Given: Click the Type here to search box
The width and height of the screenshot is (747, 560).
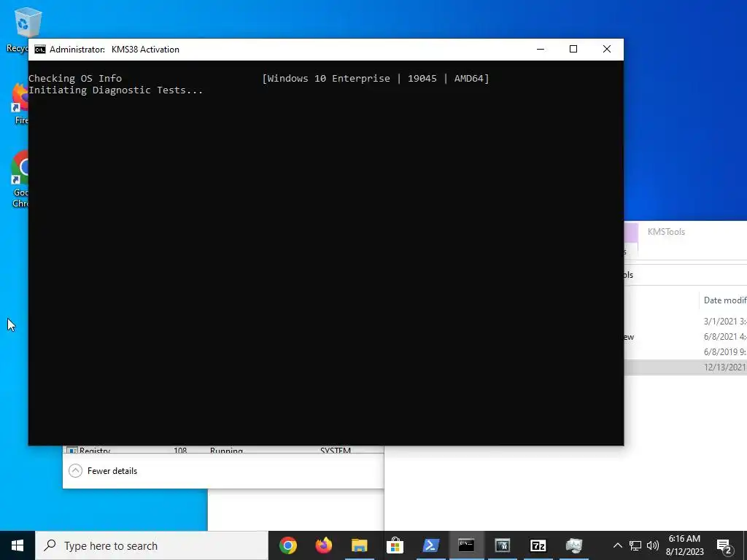Looking at the screenshot, I should (152, 545).
